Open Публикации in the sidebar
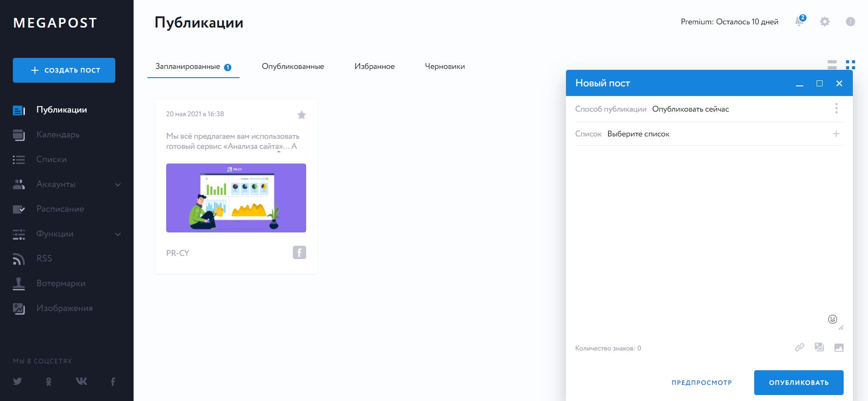Screen dimensions: 868x401 pos(62,110)
